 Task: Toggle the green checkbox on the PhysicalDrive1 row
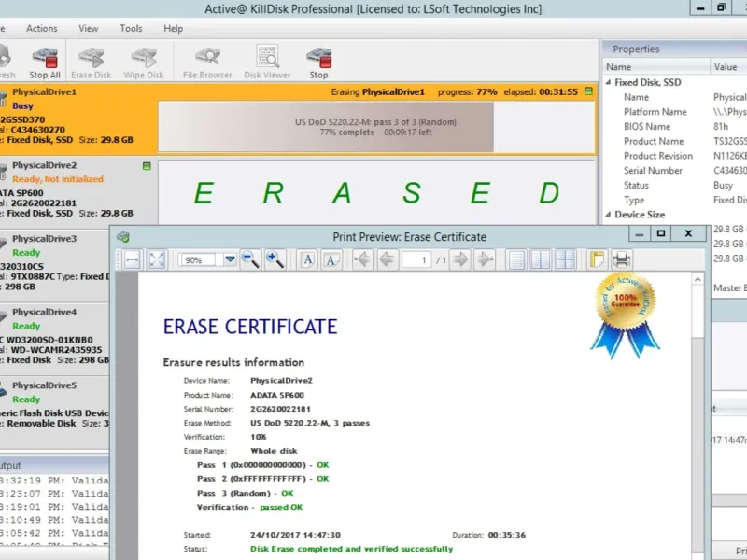(x=589, y=92)
